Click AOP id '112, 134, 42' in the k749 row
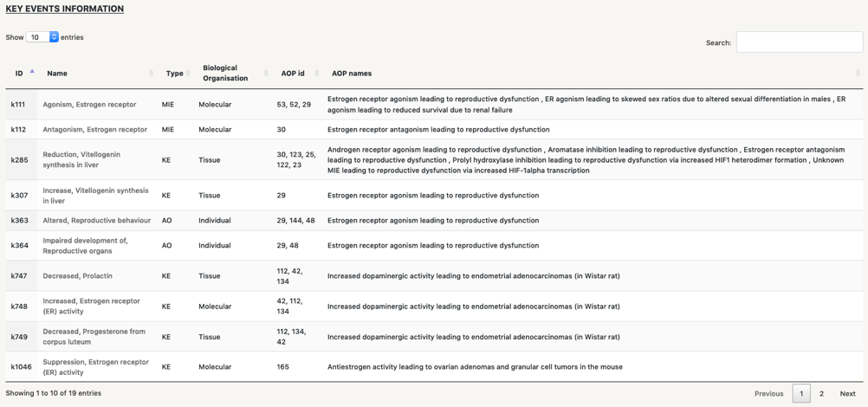 pos(291,337)
